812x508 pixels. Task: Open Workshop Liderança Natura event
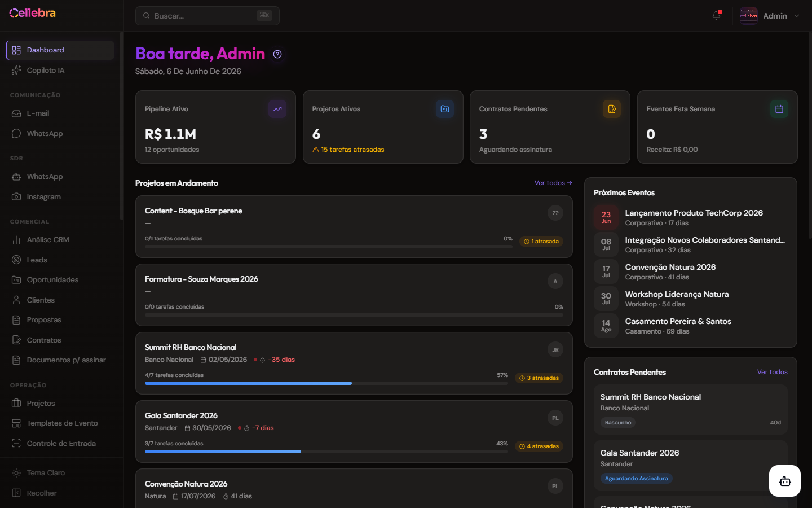[691, 299]
